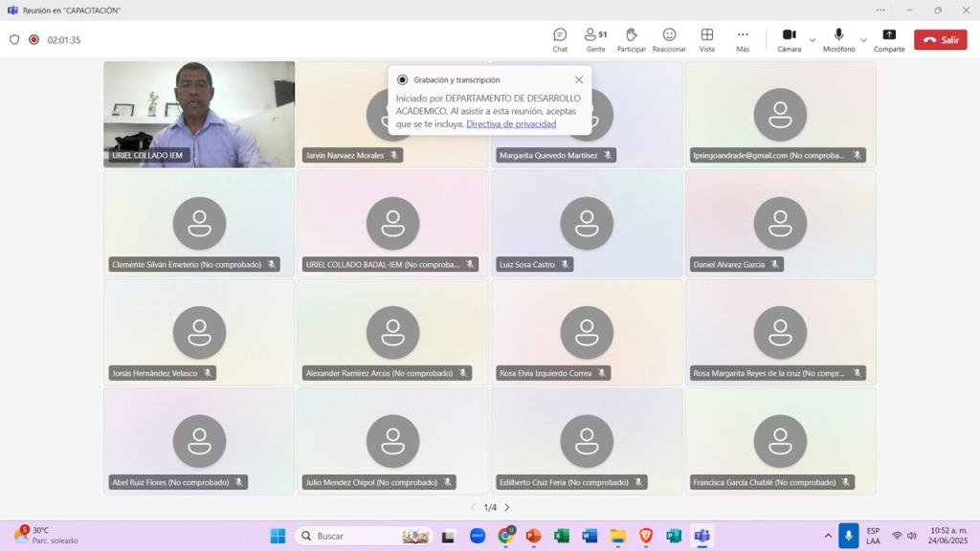Select URIEL COLLADO IEM video tile
Viewport: 980px width, 551px height.
tap(199, 115)
